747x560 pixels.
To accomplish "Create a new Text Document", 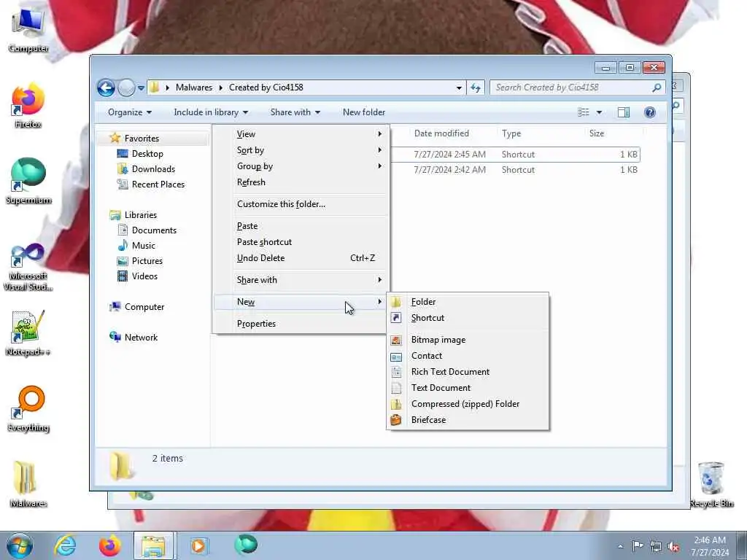I will click(x=468, y=388).
